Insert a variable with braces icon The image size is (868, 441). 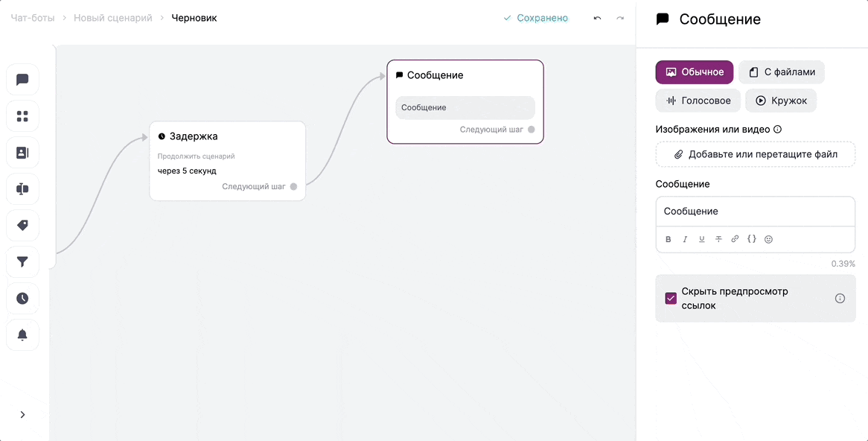752,239
